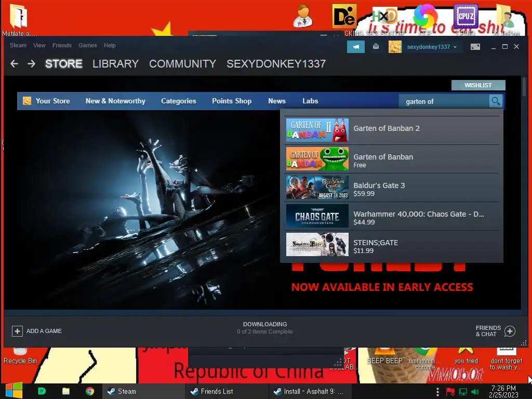
Task: Click the WISHLIST button
Action: tap(478, 85)
